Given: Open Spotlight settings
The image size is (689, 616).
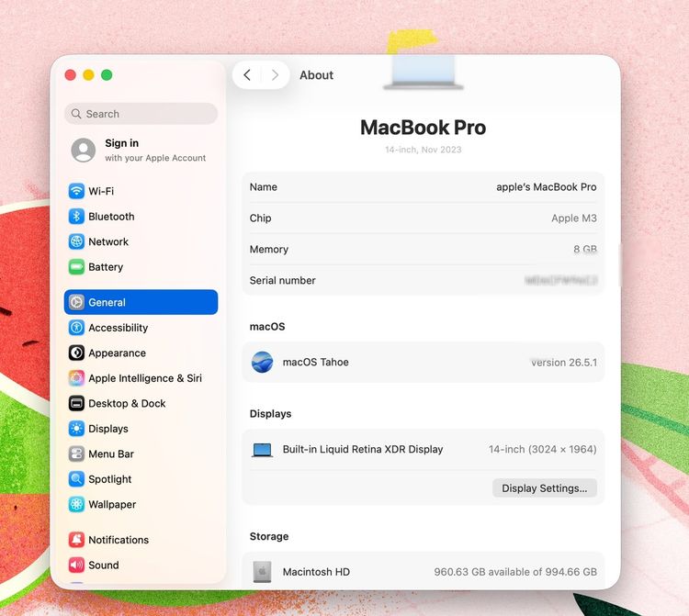Looking at the screenshot, I should pyautogui.click(x=141, y=479).
